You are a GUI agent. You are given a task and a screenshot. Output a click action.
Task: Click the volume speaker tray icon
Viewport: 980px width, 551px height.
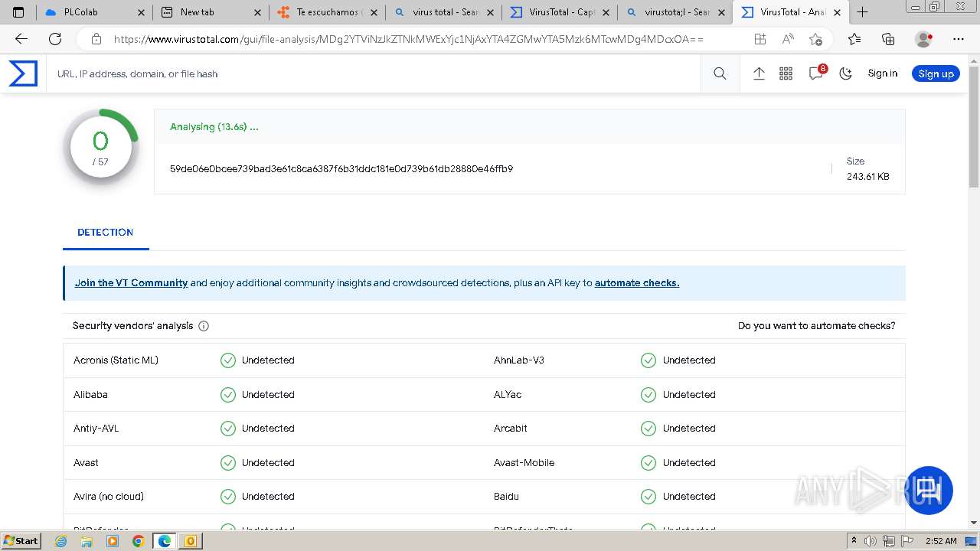click(871, 541)
